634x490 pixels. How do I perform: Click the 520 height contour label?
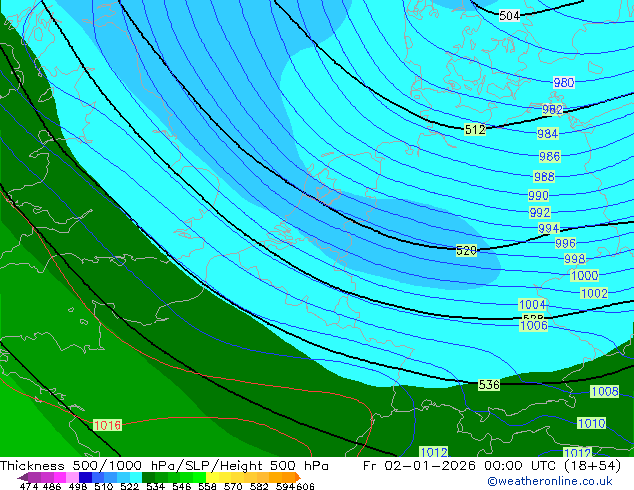[466, 250]
